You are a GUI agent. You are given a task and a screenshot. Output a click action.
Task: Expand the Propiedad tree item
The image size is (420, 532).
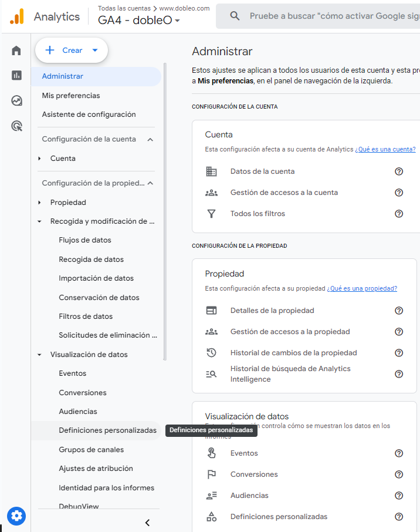coord(39,203)
